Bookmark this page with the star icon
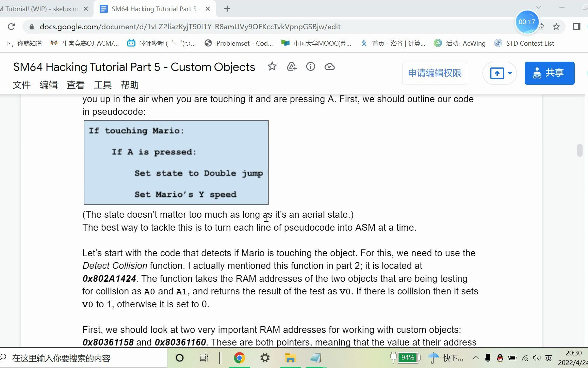Image resolution: width=588 pixels, height=368 pixels. [x=556, y=27]
